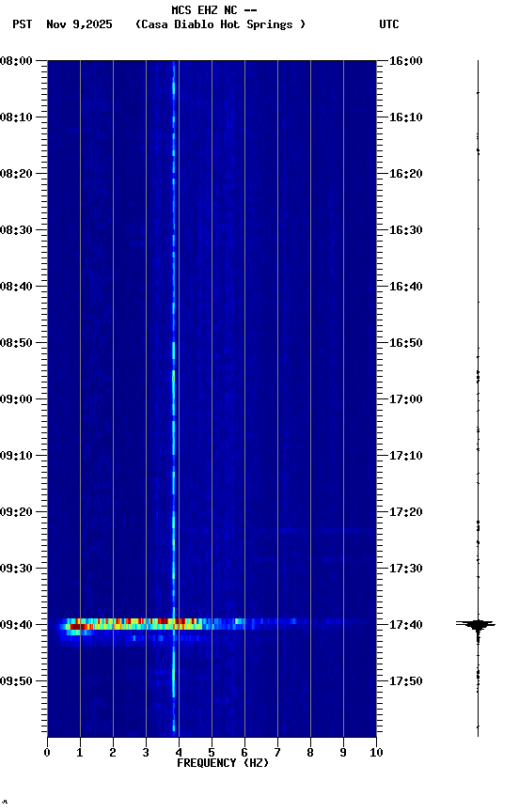Click the 'FREQUENCY (HZ)' axis label
519x812 pixels.
point(223,763)
